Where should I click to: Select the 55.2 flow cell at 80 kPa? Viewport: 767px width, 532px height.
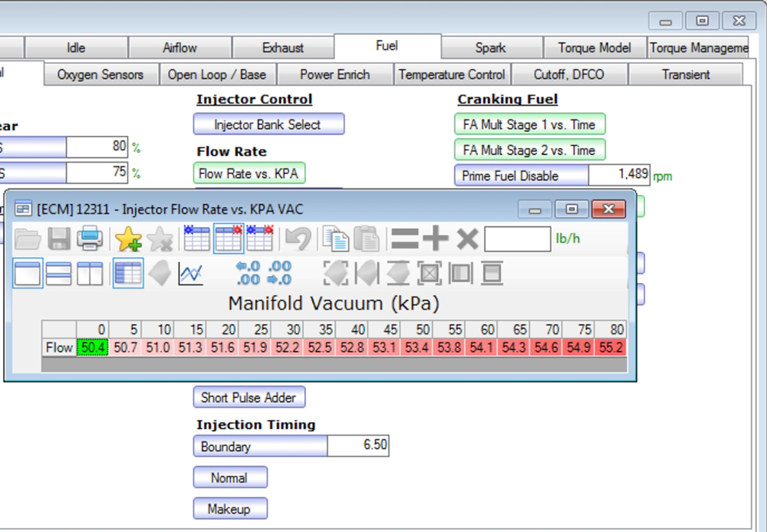pos(611,348)
